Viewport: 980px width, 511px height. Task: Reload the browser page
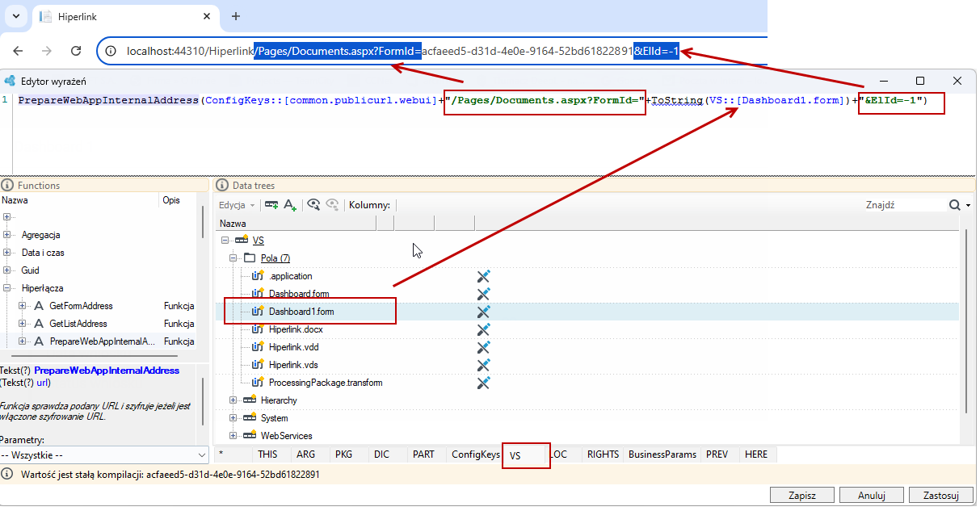click(76, 51)
